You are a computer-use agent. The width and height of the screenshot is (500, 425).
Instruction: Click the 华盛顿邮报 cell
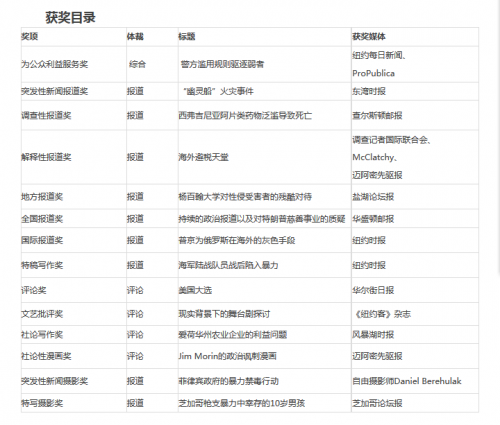point(373,219)
